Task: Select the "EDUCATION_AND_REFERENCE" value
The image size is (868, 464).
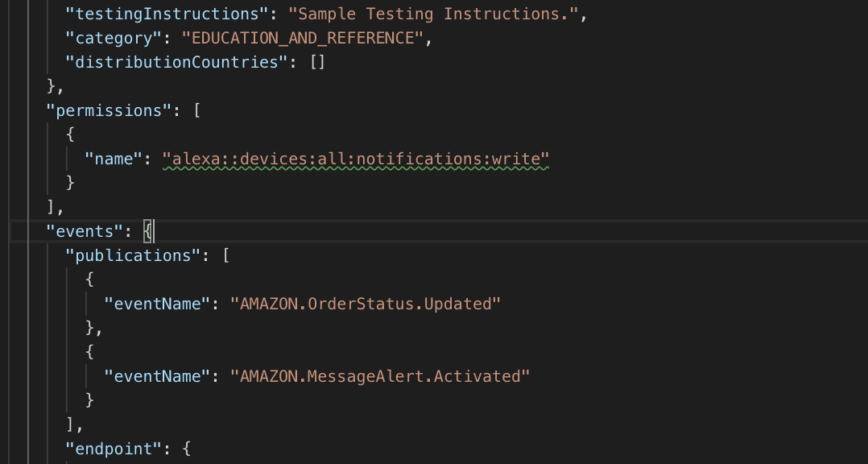Action: click(302, 38)
